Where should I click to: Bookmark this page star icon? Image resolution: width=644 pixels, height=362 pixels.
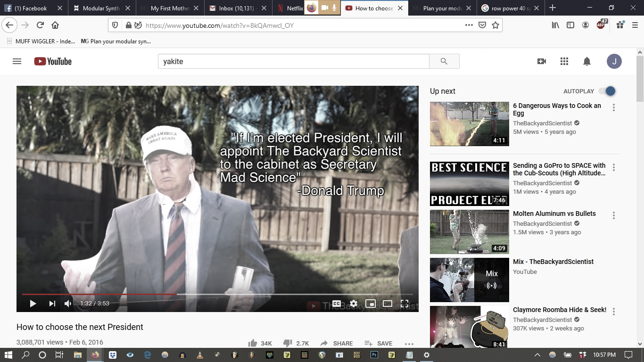495,25
